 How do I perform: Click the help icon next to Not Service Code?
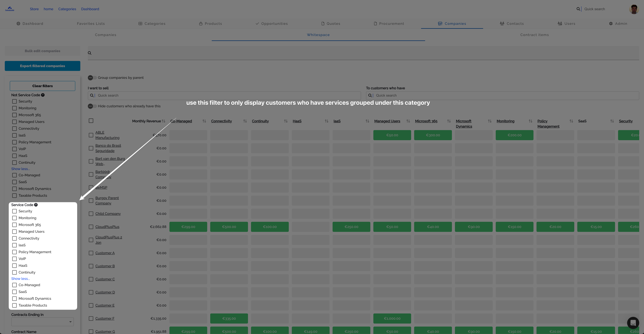click(x=43, y=95)
